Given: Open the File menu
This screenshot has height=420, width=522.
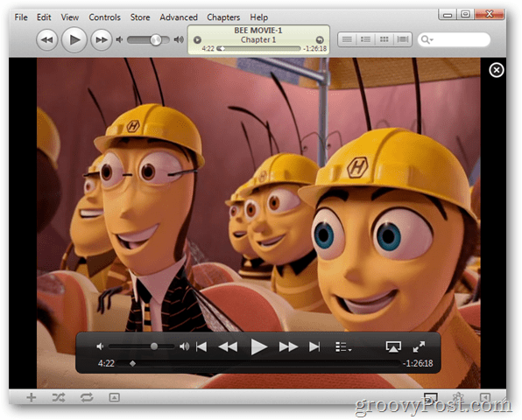Looking at the screenshot, I should coord(21,17).
